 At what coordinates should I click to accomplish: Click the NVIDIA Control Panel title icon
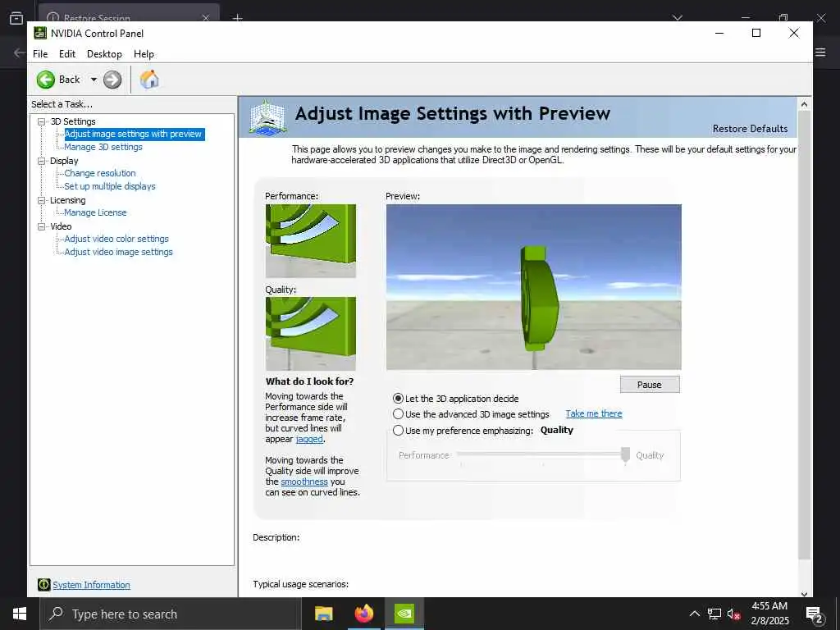(40, 33)
